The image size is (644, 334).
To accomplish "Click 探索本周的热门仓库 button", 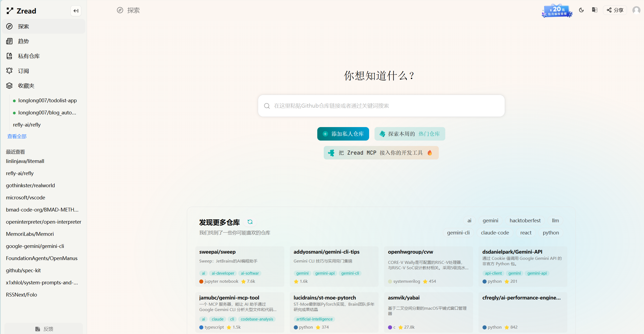I will pos(410,134).
